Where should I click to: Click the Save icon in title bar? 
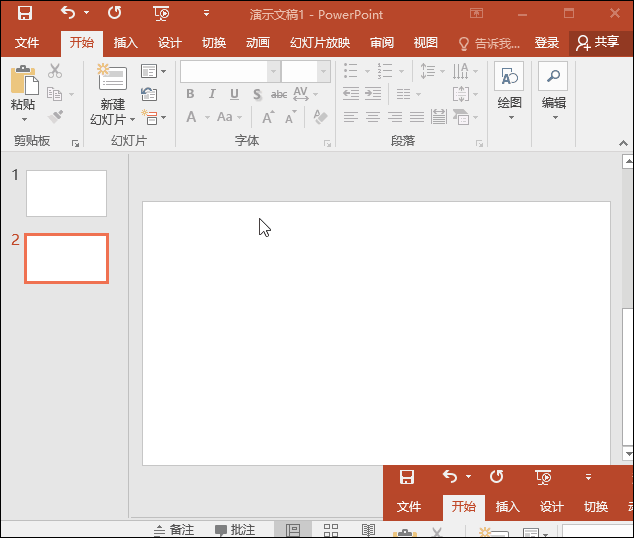25,14
